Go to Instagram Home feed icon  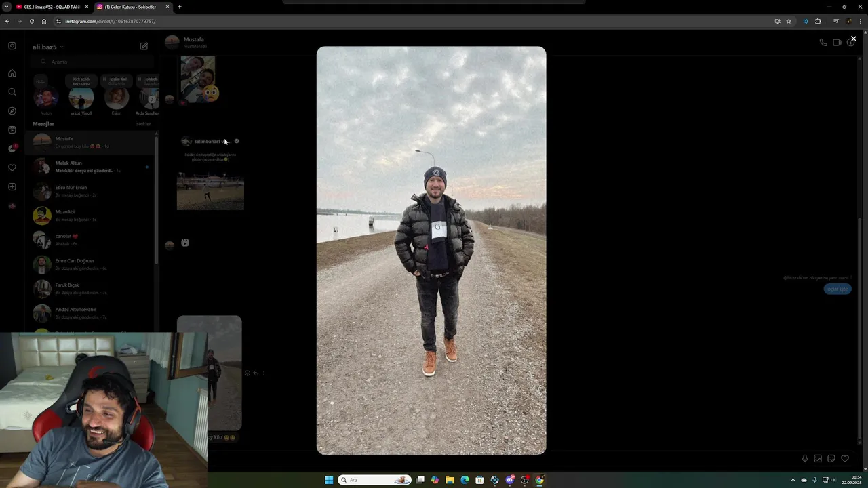[12, 73]
